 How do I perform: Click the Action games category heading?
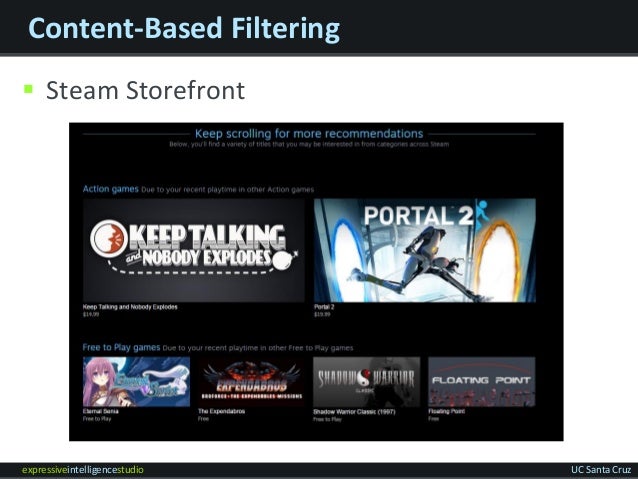point(111,189)
